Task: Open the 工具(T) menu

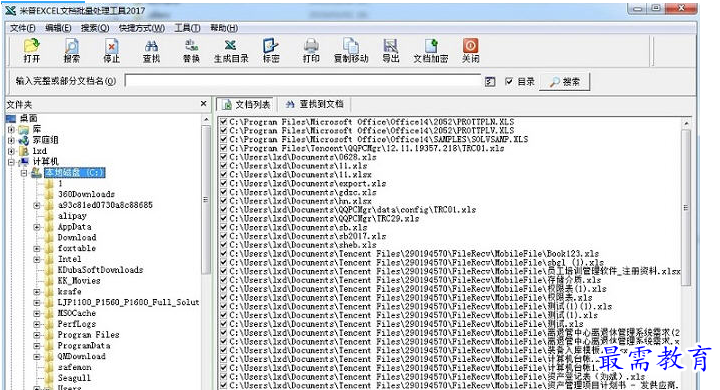Action: pyautogui.click(x=187, y=28)
